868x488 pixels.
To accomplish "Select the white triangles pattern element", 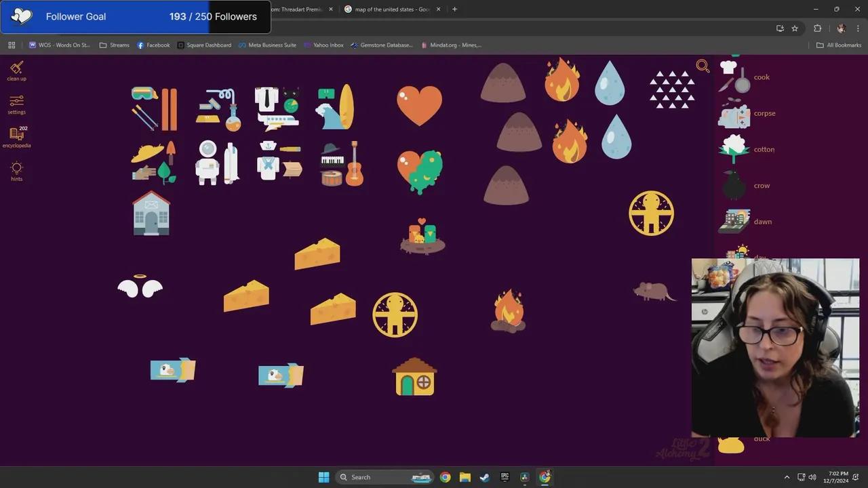I will (672, 89).
